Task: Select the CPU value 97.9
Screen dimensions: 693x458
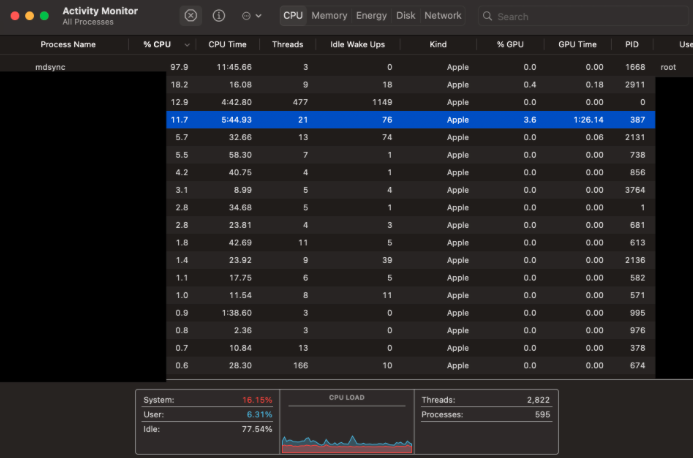Action: click(179, 67)
